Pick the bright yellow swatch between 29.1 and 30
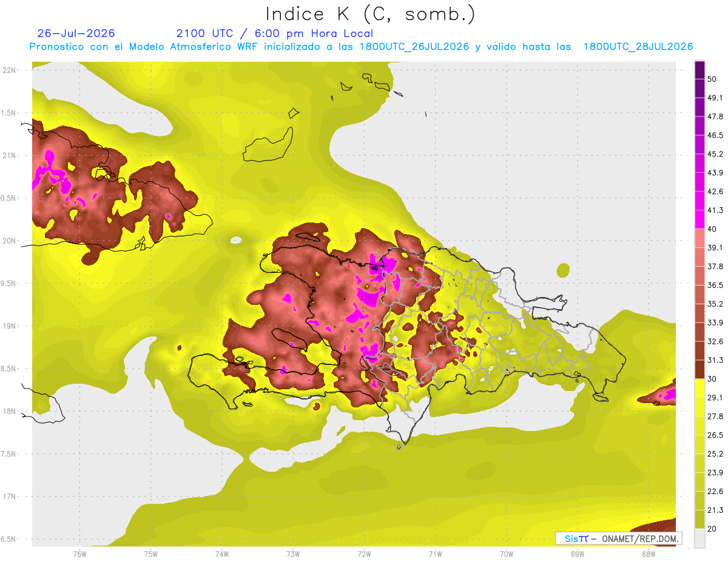This screenshot has width=728, height=562. pos(699,388)
